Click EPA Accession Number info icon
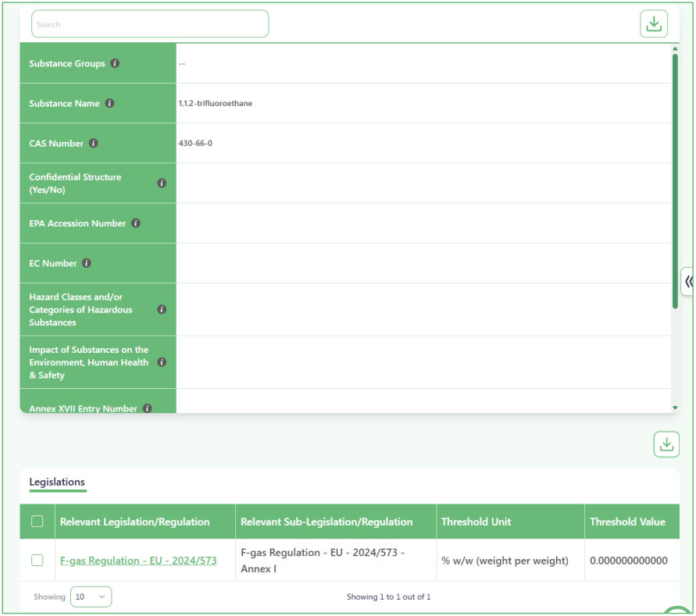This screenshot has width=696, height=616. [136, 223]
